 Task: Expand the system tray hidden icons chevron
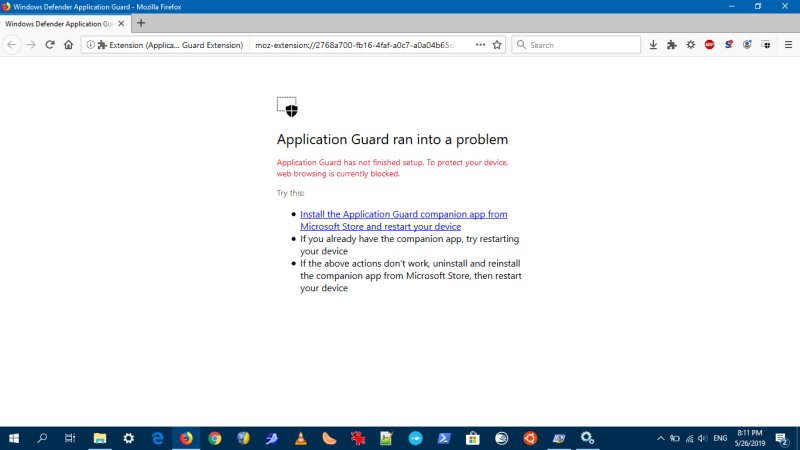(661, 438)
